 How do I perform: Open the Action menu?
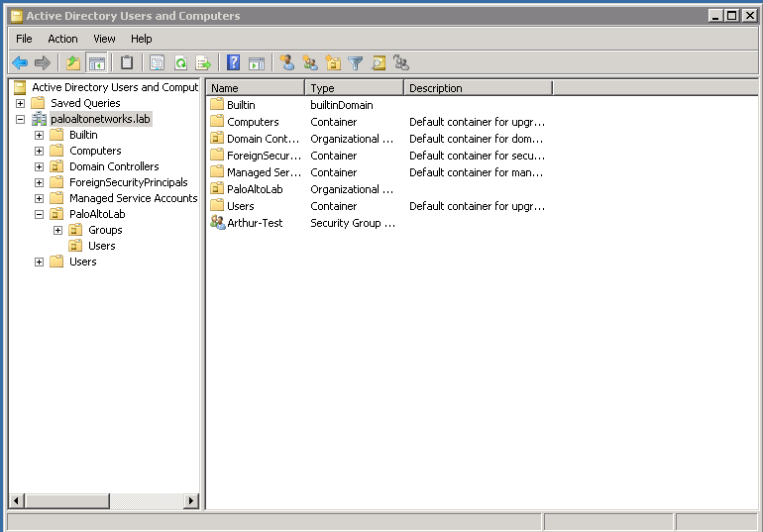[62, 39]
